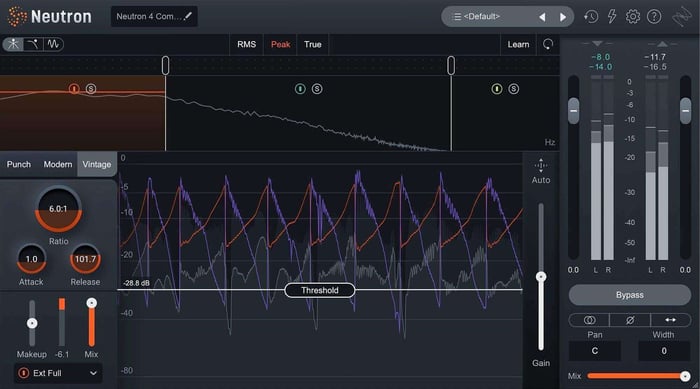Select the waveform view icon
The image size is (700, 389).
click(53, 44)
